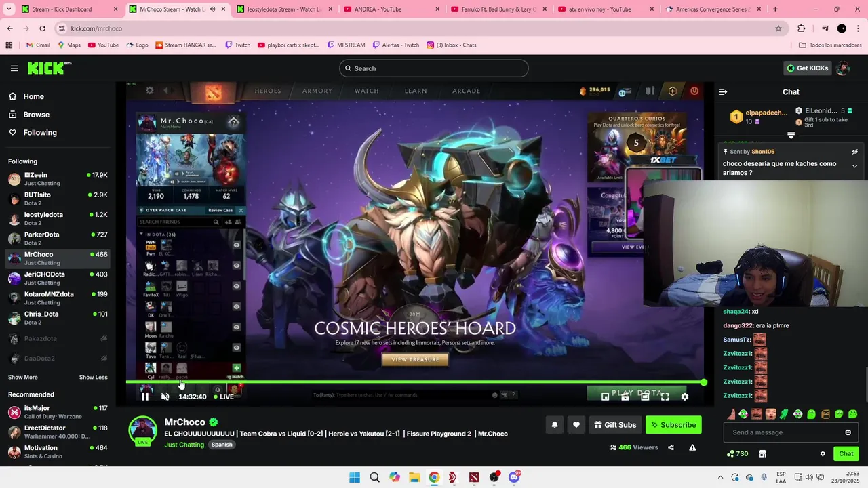868x488 pixels.
Task: Enter fullscreen video mode
Action: [665, 396]
